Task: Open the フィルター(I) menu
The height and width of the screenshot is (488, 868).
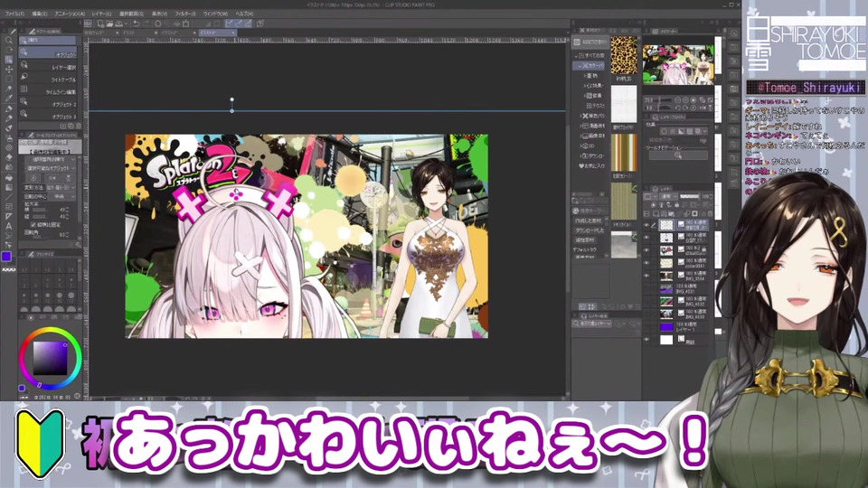Action: pos(184,14)
